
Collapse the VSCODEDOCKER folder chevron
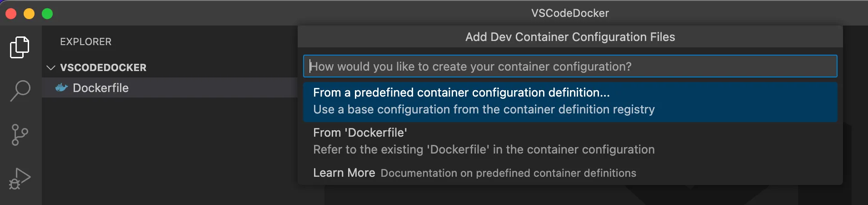(51, 68)
